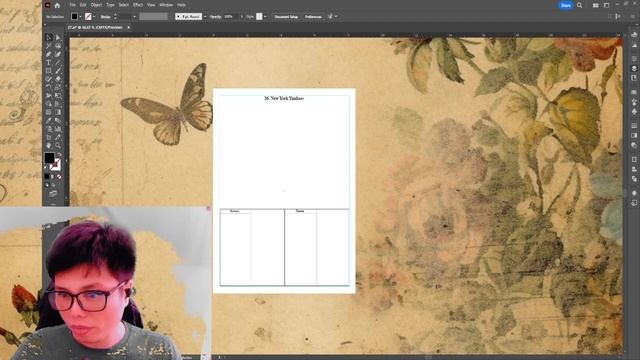The height and width of the screenshot is (360, 640).
Task: Choose the Artboard tool
Action: click(49, 137)
